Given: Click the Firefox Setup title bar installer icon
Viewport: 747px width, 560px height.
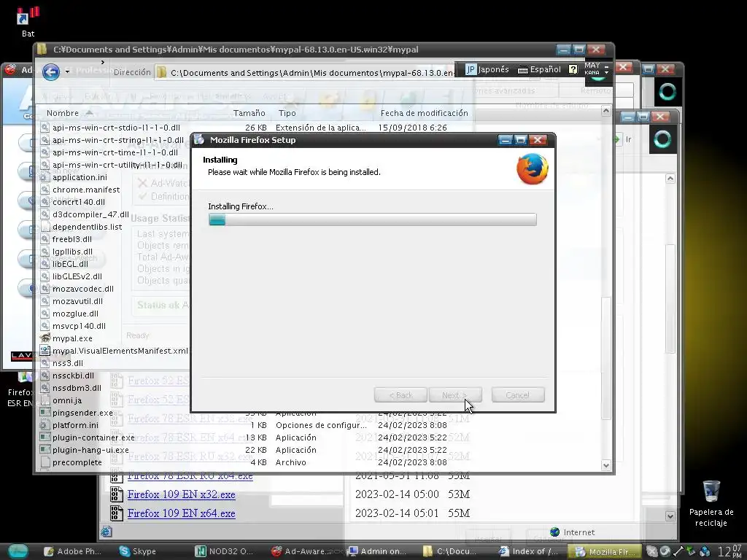Looking at the screenshot, I should click(199, 139).
